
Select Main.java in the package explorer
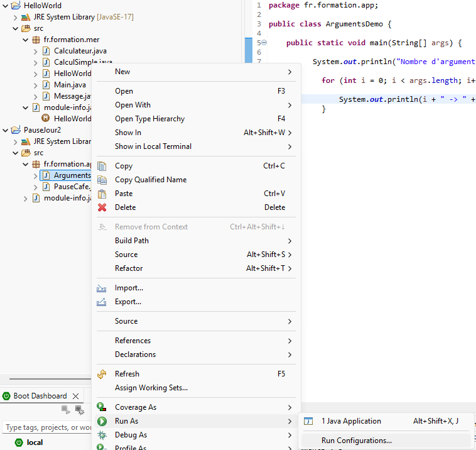[x=70, y=85]
